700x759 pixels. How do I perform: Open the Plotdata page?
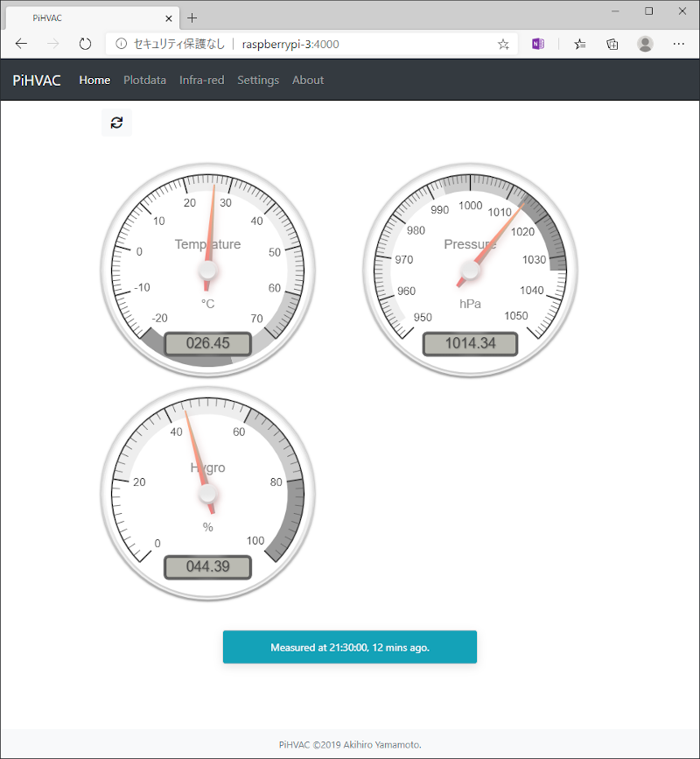tap(144, 80)
